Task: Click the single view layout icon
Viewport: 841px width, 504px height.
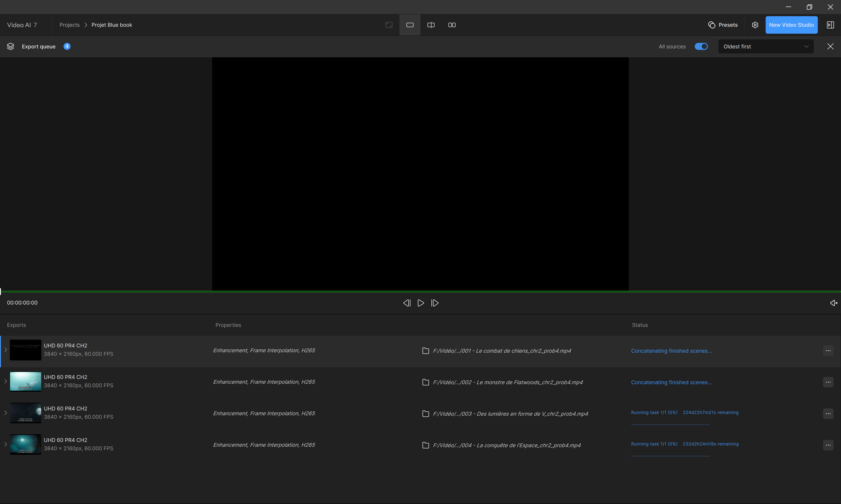Action: tap(410, 25)
